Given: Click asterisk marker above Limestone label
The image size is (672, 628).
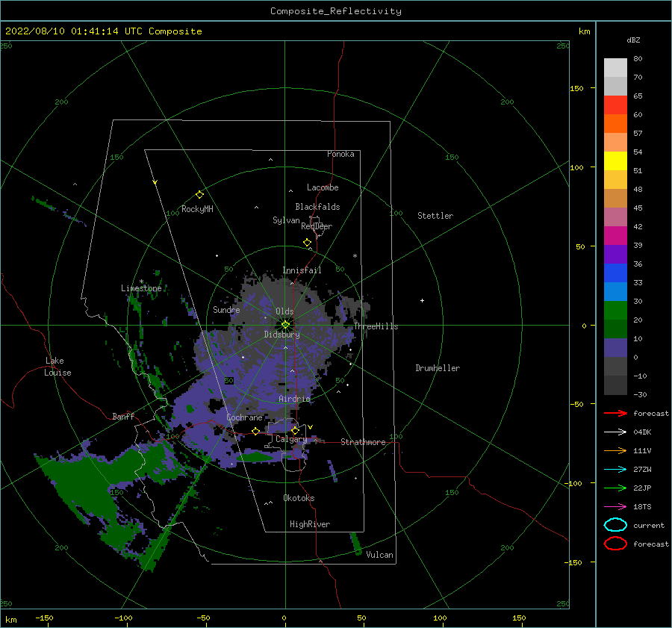Looking at the screenshot, I should tap(141, 282).
